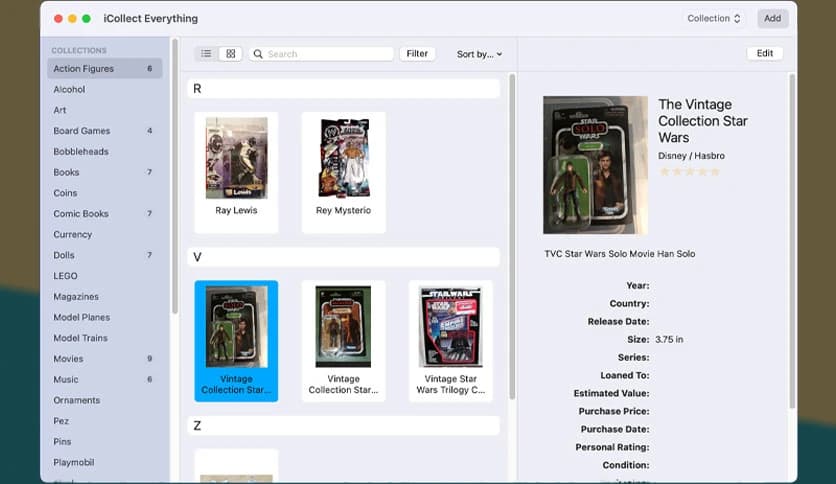Click the item list vertical scrollbar

click(512, 237)
